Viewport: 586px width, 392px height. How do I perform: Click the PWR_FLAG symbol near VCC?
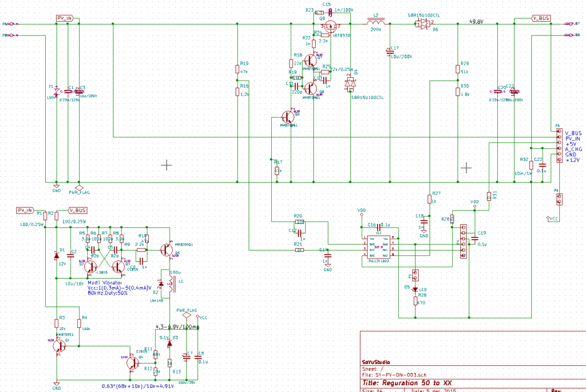pos(185,314)
